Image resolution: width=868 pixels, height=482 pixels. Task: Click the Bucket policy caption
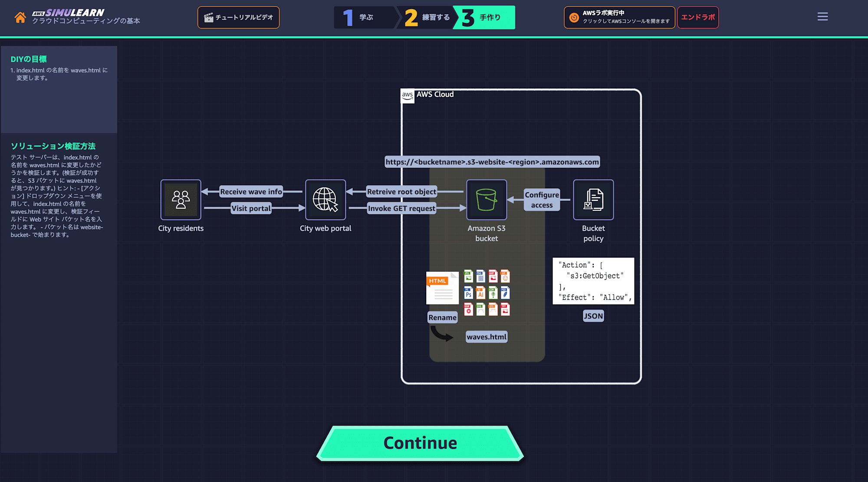pos(593,233)
